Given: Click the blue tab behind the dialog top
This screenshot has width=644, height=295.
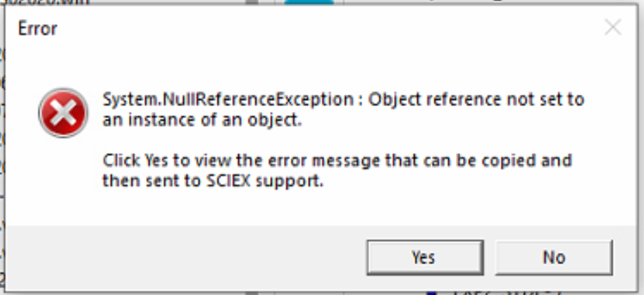Looking at the screenshot, I should coord(309,2).
